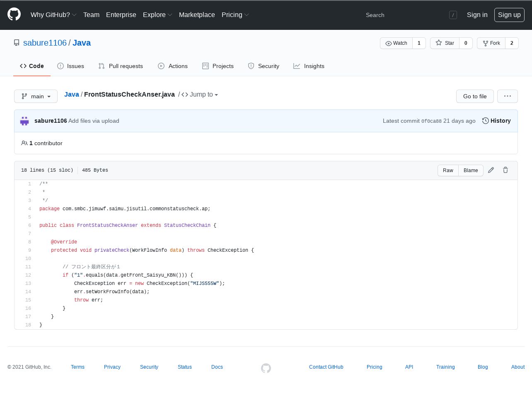Click the FrontStatusCheckAnser class name in code
The image size is (532, 394).
(107, 225)
